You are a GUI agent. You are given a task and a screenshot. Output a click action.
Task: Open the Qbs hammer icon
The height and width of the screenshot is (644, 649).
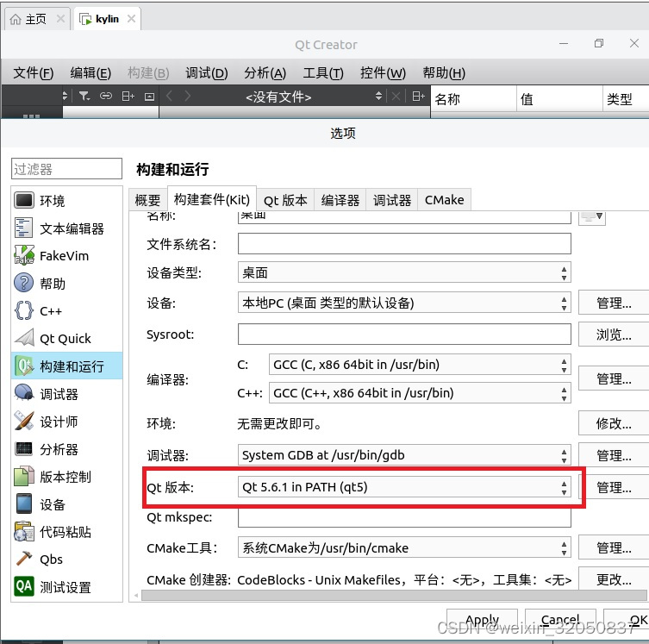pos(24,559)
